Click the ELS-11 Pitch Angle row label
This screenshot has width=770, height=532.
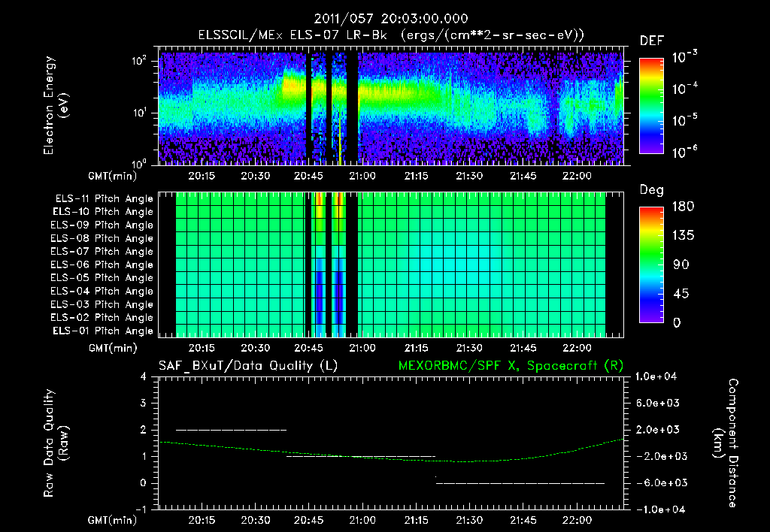[104, 199]
